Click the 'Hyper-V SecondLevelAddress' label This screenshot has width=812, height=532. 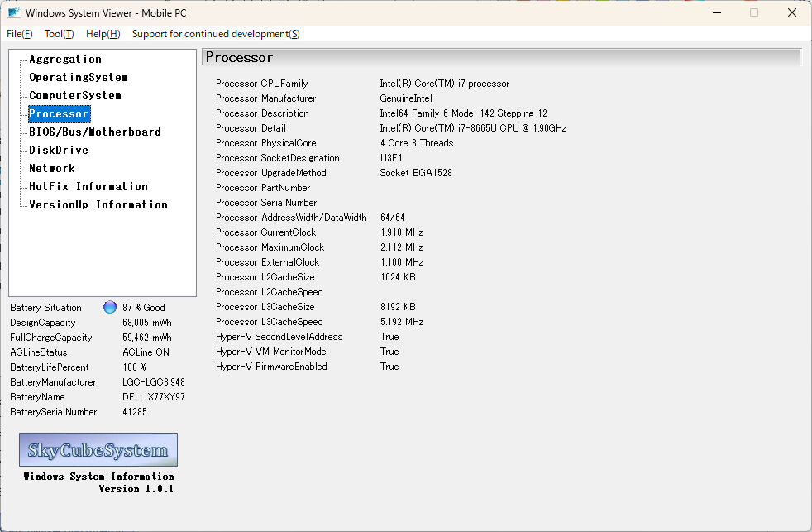[x=279, y=337]
